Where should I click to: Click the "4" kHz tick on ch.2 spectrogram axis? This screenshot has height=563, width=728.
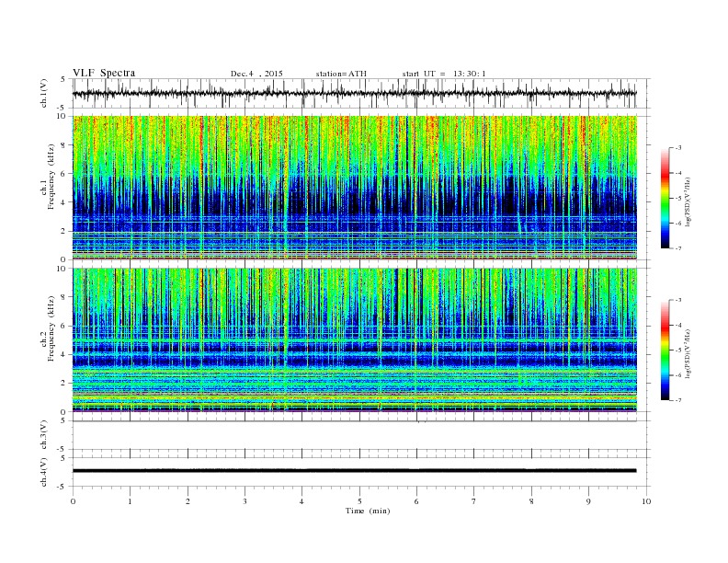(x=63, y=354)
